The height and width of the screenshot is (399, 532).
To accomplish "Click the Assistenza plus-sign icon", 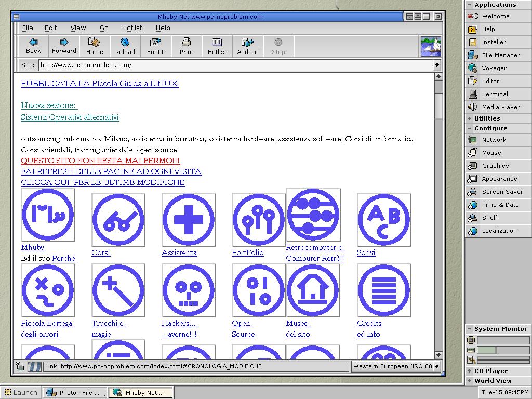I will pyautogui.click(x=188, y=220).
